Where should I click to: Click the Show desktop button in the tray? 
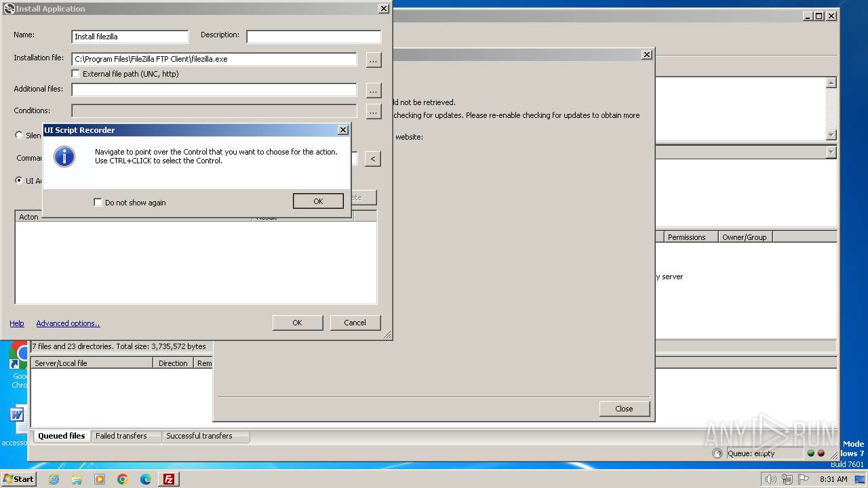[x=861, y=479]
